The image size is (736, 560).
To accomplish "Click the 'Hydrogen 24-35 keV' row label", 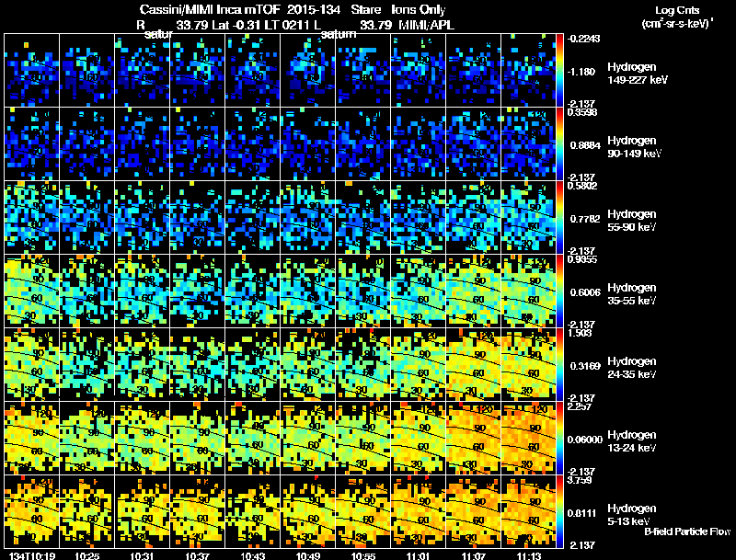I will 632,368.
